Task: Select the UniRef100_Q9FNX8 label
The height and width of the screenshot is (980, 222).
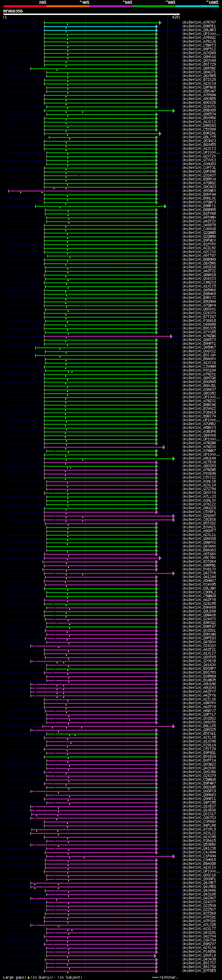Action: tap(199, 88)
